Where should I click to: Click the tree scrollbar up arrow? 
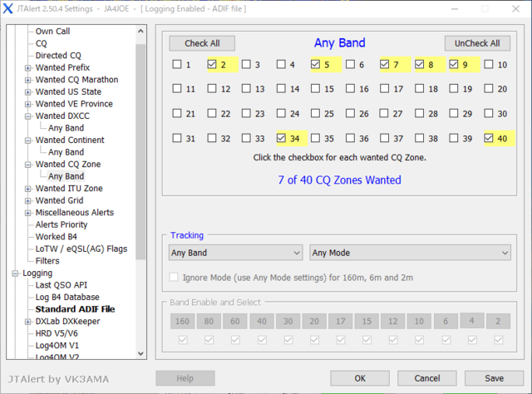point(140,32)
